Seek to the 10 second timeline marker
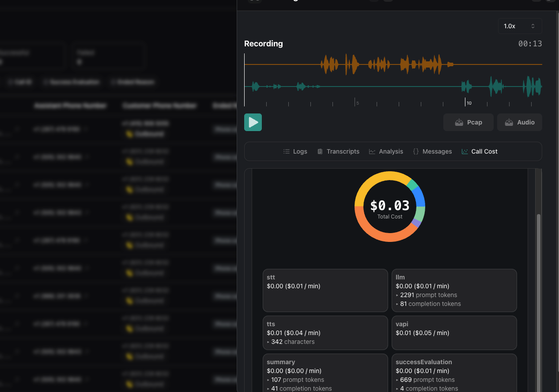 pos(465,102)
